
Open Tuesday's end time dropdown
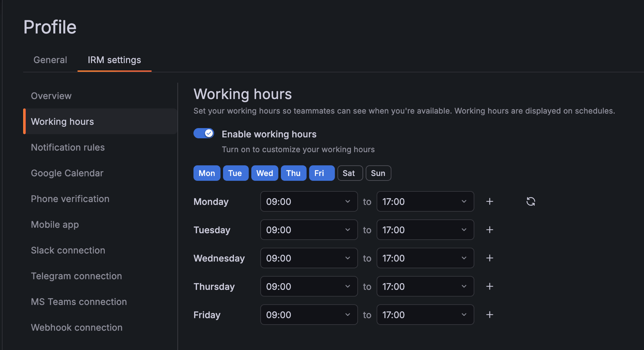tap(425, 230)
